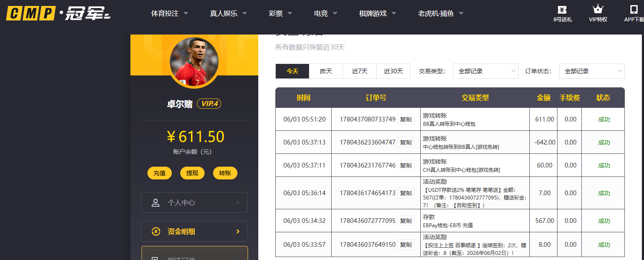The height and width of the screenshot is (260, 644).
Task: Click '所有数据只保留近30天' notice text
Action: pyautogui.click(x=310, y=47)
